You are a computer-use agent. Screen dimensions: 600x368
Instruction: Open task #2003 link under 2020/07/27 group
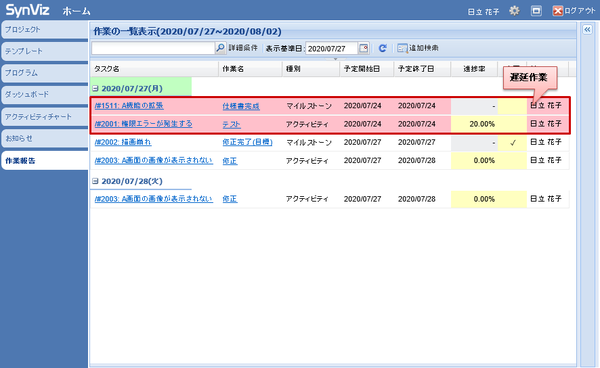[153, 160]
